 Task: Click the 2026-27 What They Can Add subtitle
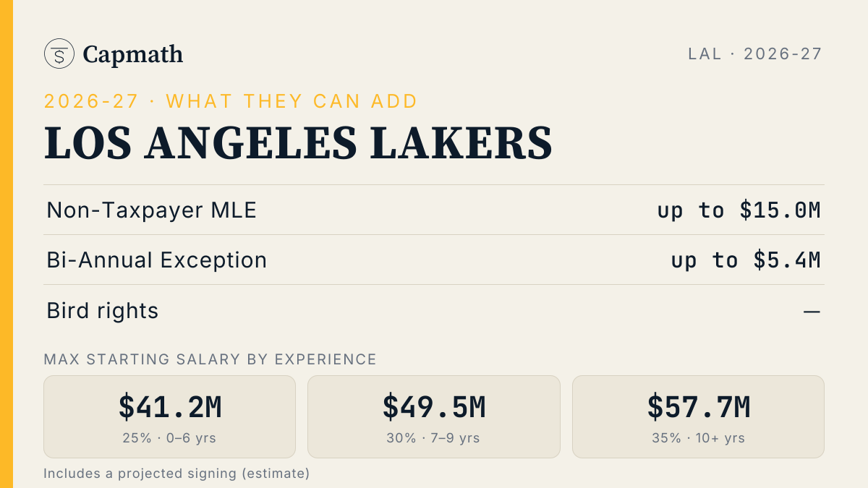point(231,100)
